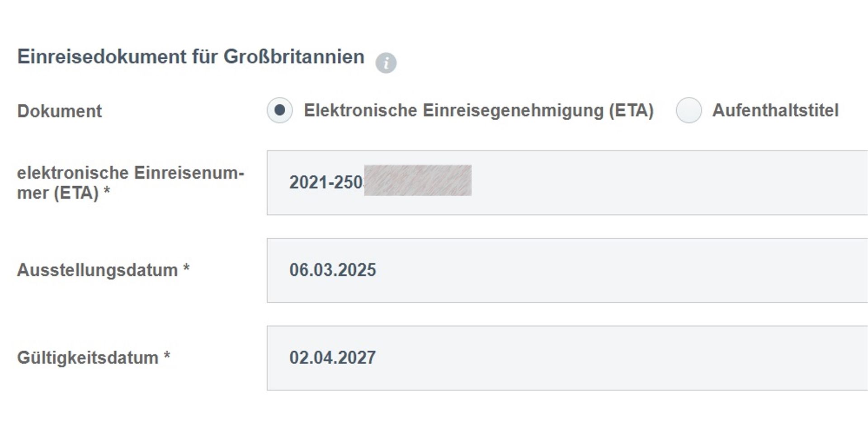
Task: Focus the elektronische Einreisenummer (ETA) input field
Action: pos(567,183)
